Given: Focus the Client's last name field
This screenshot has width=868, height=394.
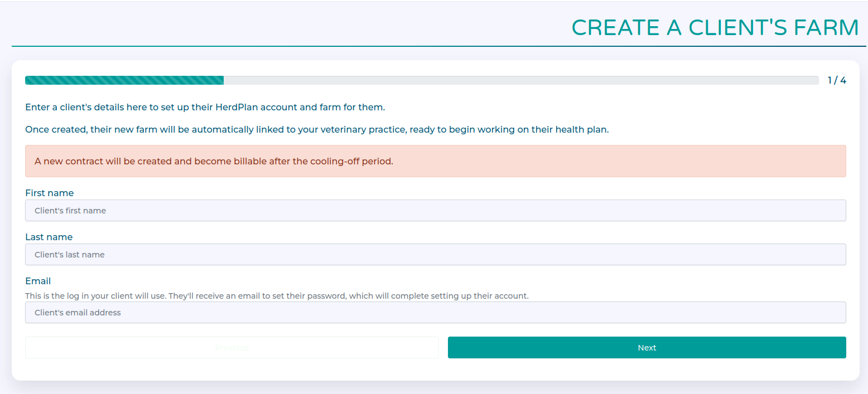Looking at the screenshot, I should (435, 255).
